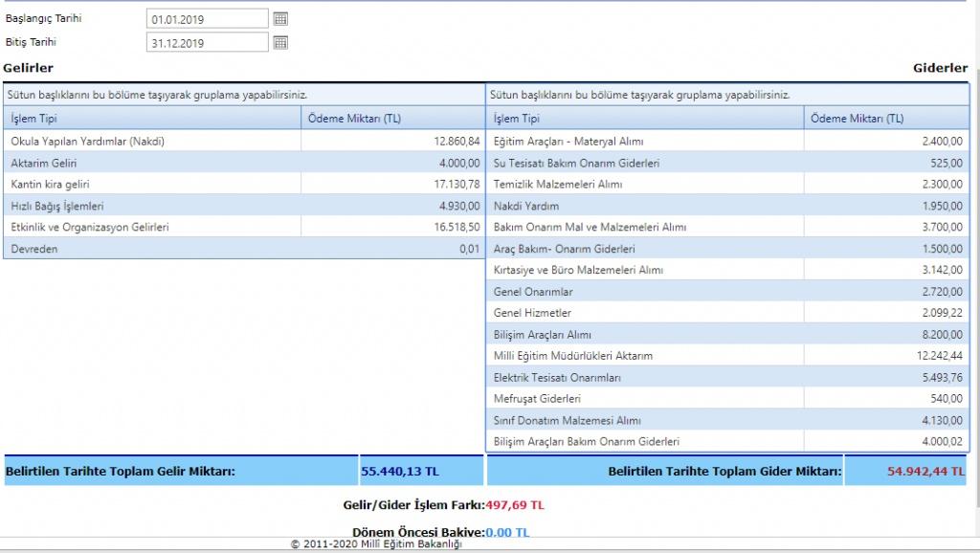Open the Bitiş Tarihi calendar picker icon
This screenshot has width=980, height=553.
coord(280,42)
